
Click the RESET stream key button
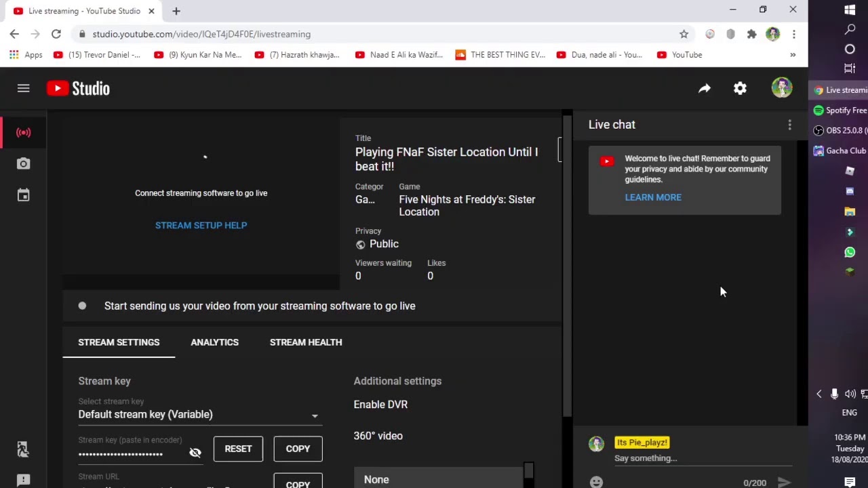click(x=238, y=449)
